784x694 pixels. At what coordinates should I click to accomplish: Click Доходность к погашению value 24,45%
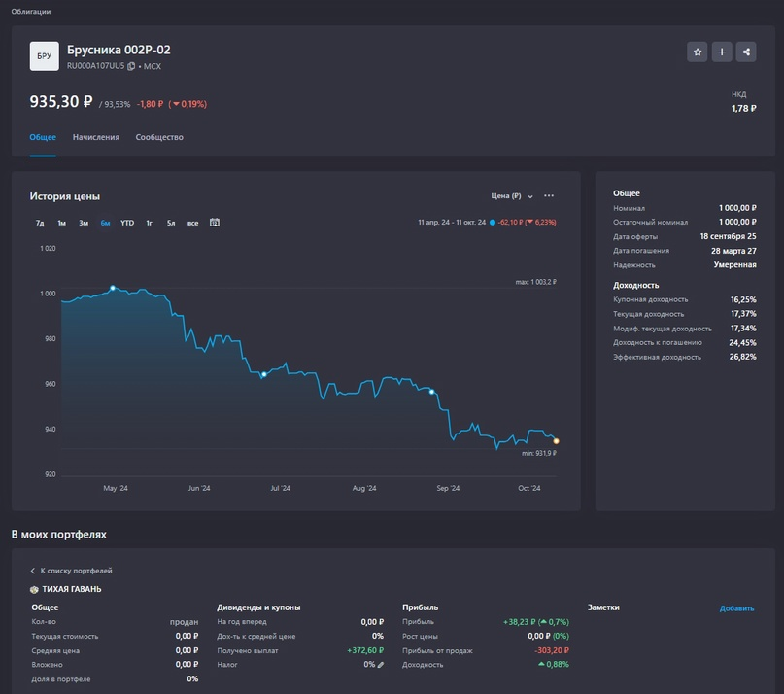click(x=742, y=343)
